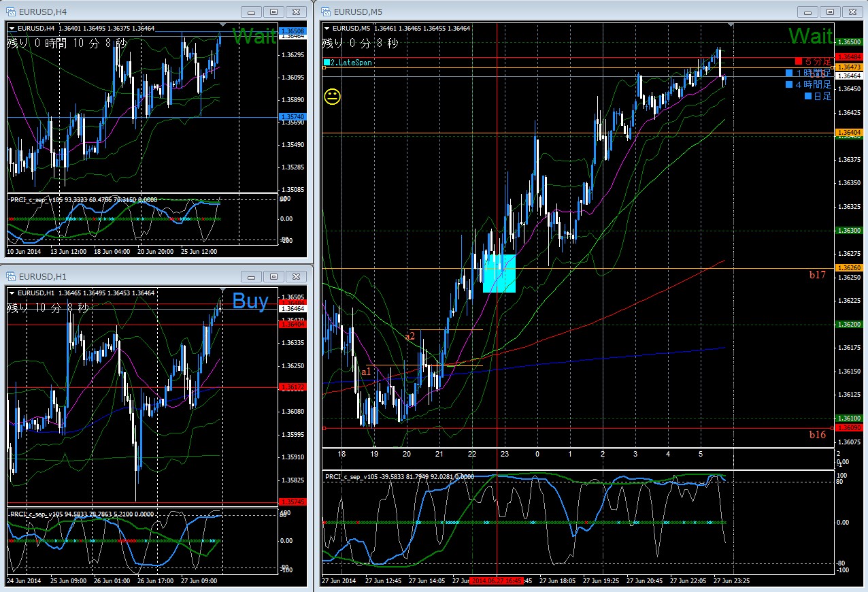Click the yellow smiley face icon on M5 chart
The width and height of the screenshot is (868, 592).
tap(333, 97)
